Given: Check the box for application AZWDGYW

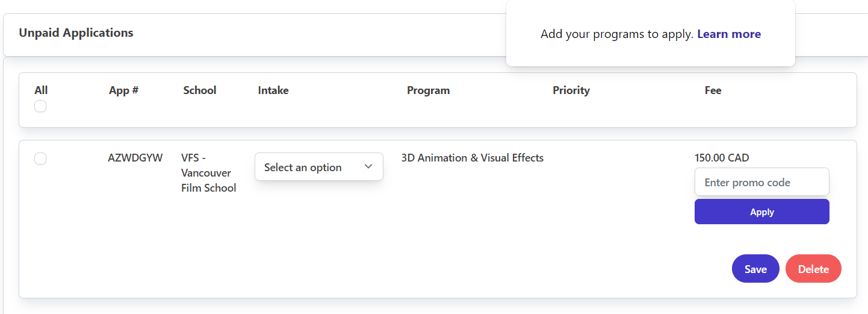Looking at the screenshot, I should click(40, 159).
